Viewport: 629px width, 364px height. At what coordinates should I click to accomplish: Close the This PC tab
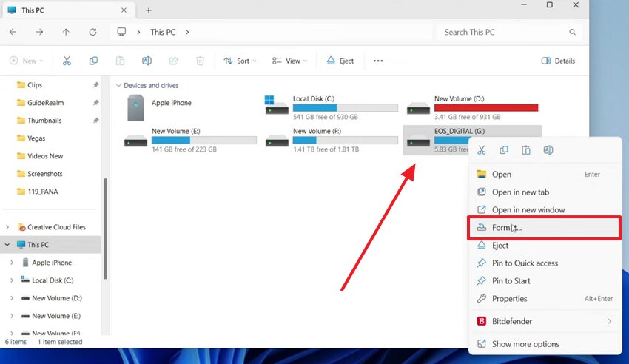pyautogui.click(x=124, y=10)
